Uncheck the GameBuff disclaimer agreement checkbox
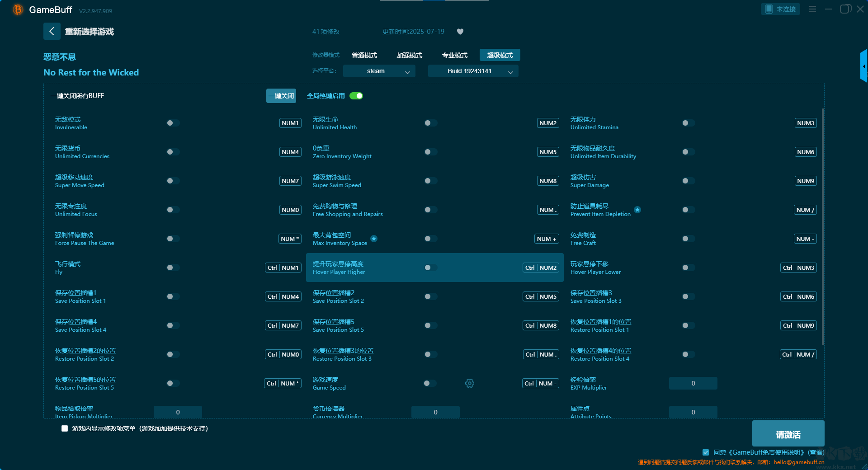The height and width of the screenshot is (470, 868). point(706,452)
